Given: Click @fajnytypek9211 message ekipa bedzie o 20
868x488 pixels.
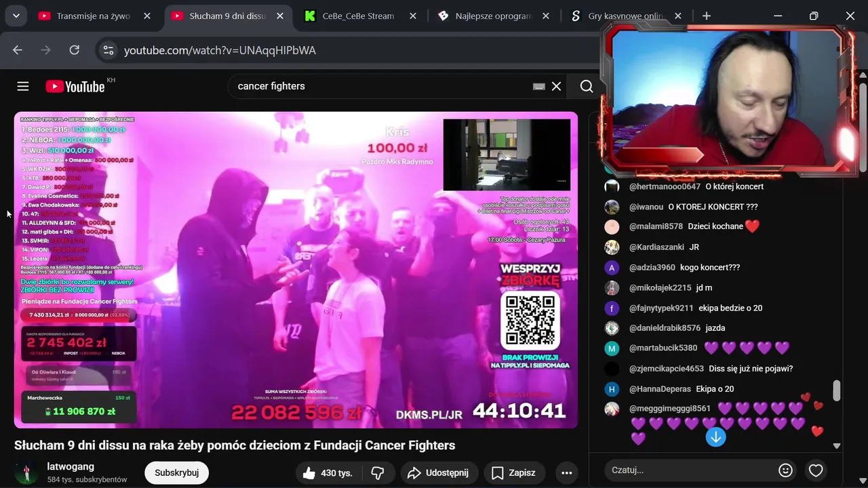Looking at the screenshot, I should [730, 308].
